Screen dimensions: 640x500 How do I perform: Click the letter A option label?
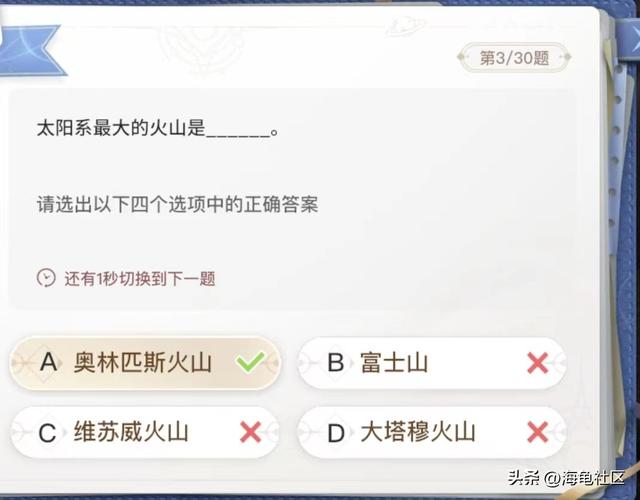click(x=47, y=363)
